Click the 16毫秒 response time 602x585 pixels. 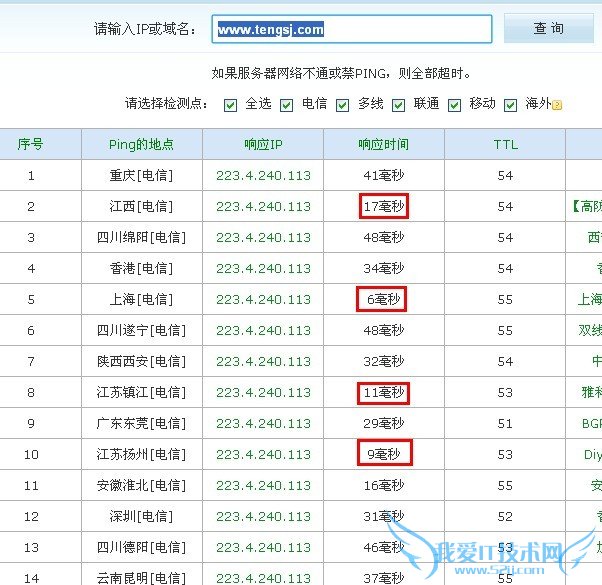tap(384, 486)
